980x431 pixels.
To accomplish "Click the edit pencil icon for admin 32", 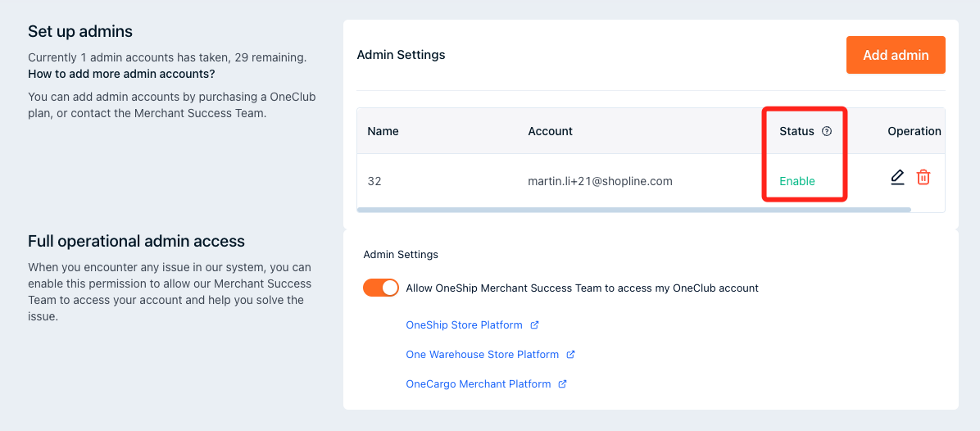I will [897, 177].
